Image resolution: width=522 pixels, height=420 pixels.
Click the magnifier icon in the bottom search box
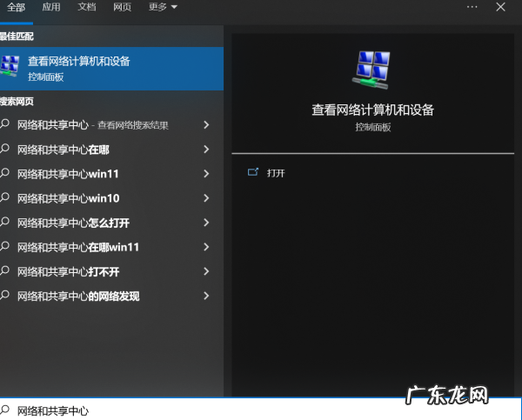(5, 410)
